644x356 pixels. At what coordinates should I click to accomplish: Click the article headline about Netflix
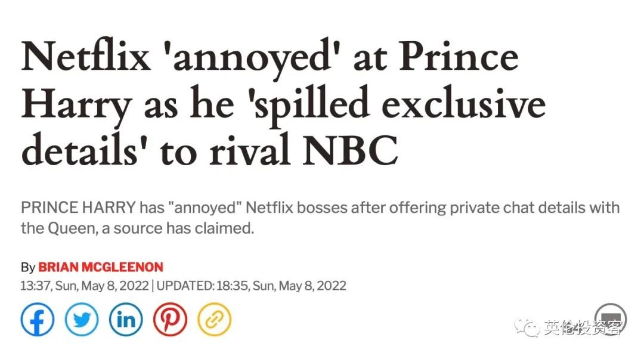[283, 103]
